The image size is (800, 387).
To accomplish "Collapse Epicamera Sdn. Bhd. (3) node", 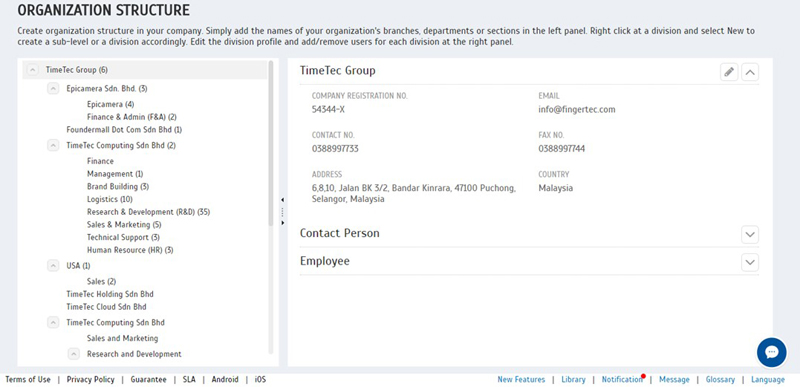I will [53, 89].
